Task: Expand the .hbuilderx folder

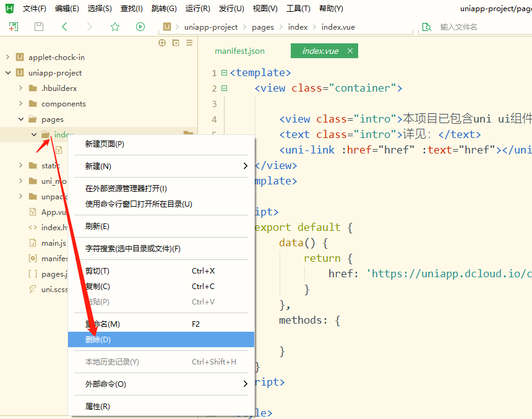Action: tap(20, 88)
